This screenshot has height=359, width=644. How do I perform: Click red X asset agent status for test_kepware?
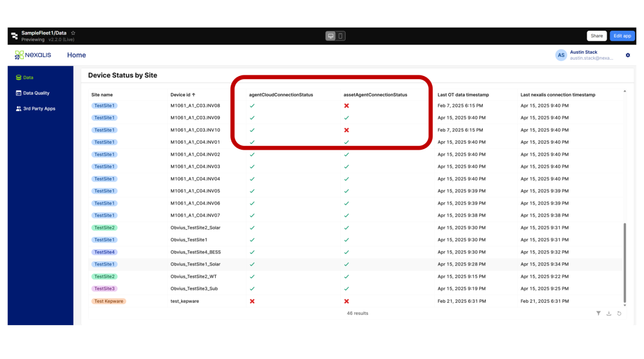pos(347,301)
